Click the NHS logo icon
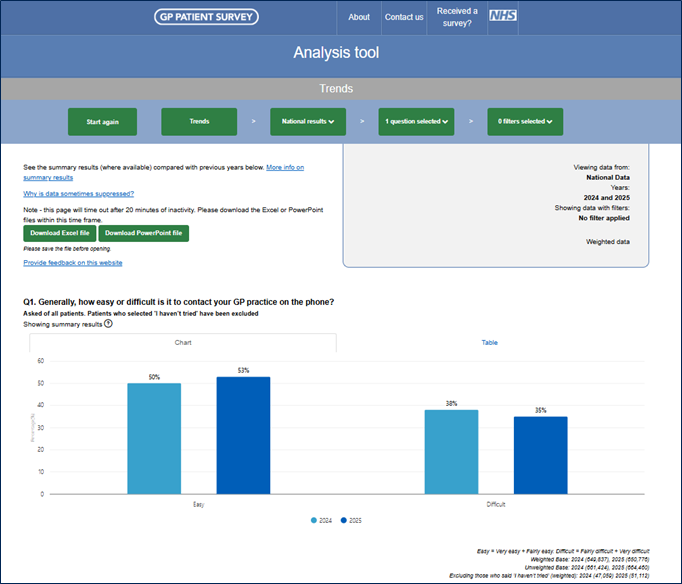This screenshot has width=682, height=584. tap(502, 17)
